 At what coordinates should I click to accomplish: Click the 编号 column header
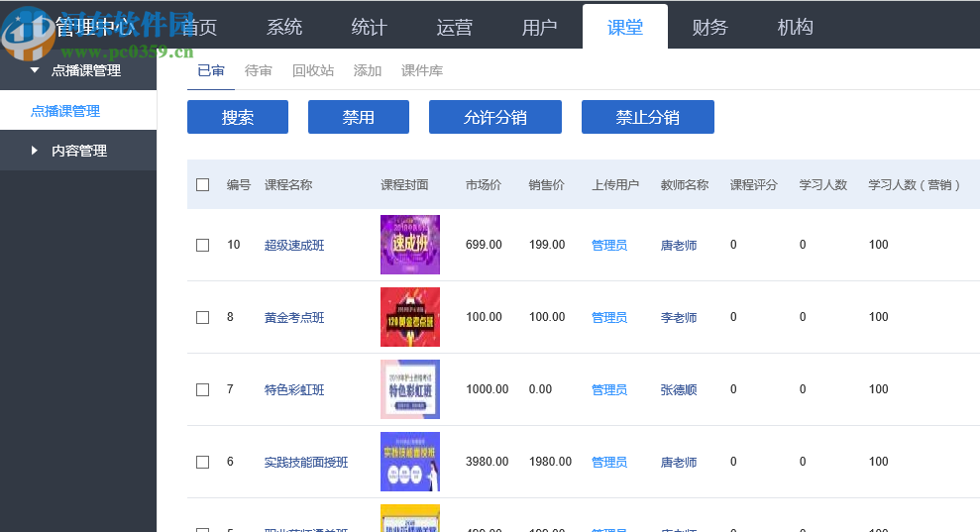[x=238, y=185]
